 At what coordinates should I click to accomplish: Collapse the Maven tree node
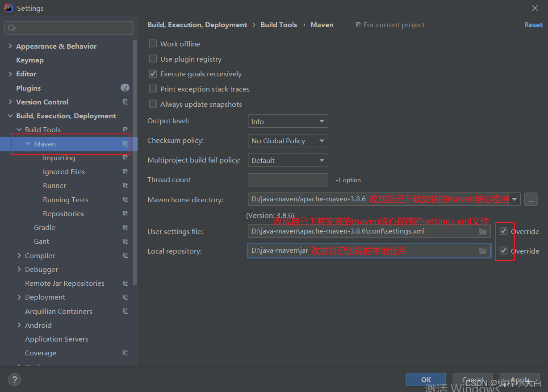(28, 144)
